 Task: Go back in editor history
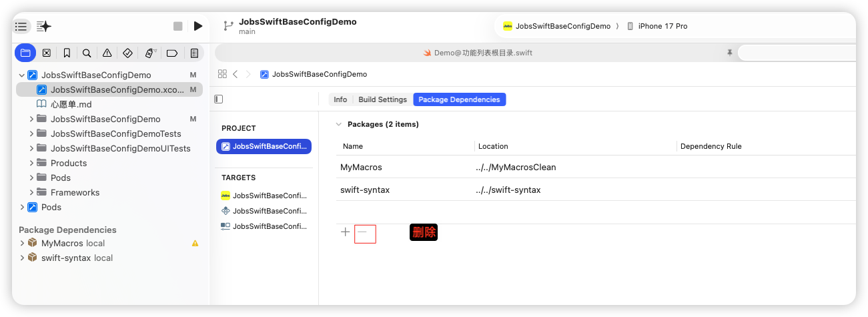pyautogui.click(x=236, y=74)
